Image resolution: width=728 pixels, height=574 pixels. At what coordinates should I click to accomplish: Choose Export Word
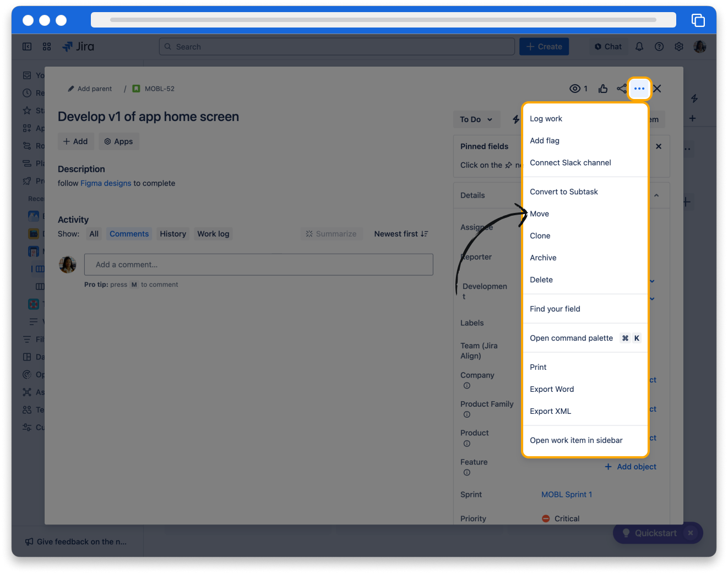tap(585, 390)
